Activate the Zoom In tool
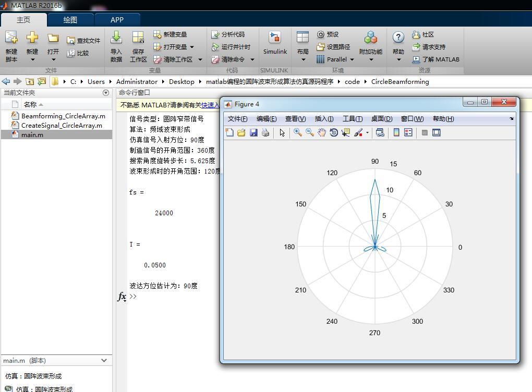This screenshot has width=532, height=392. pos(297,132)
